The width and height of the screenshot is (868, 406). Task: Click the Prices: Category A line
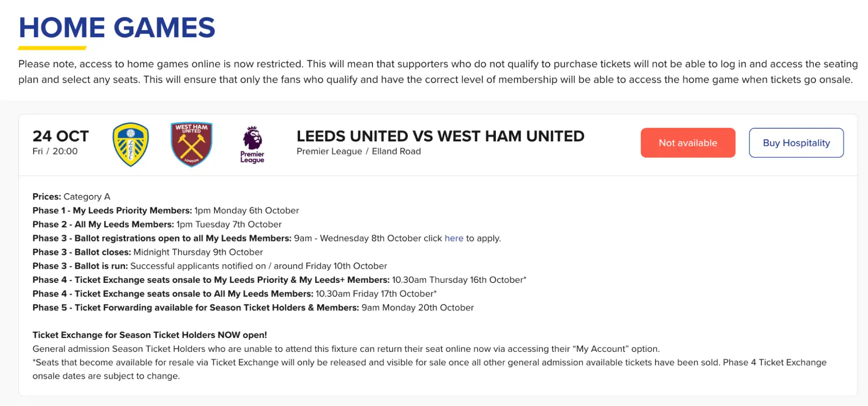click(72, 196)
